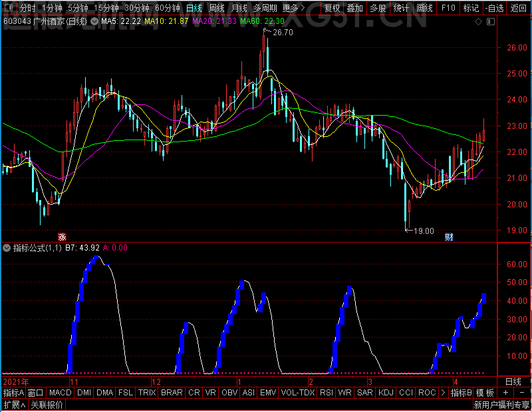Select the SAR indicator
This screenshot has width=532, height=412.
[x=365, y=393]
